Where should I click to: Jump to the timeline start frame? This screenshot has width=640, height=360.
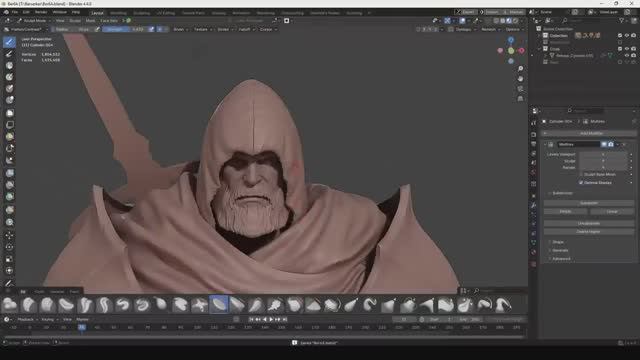coord(251,319)
